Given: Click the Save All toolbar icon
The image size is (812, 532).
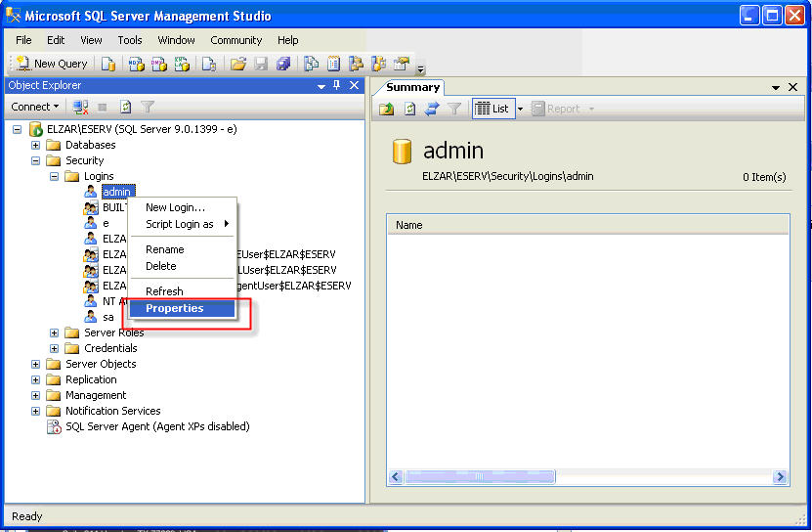Looking at the screenshot, I should [283, 64].
